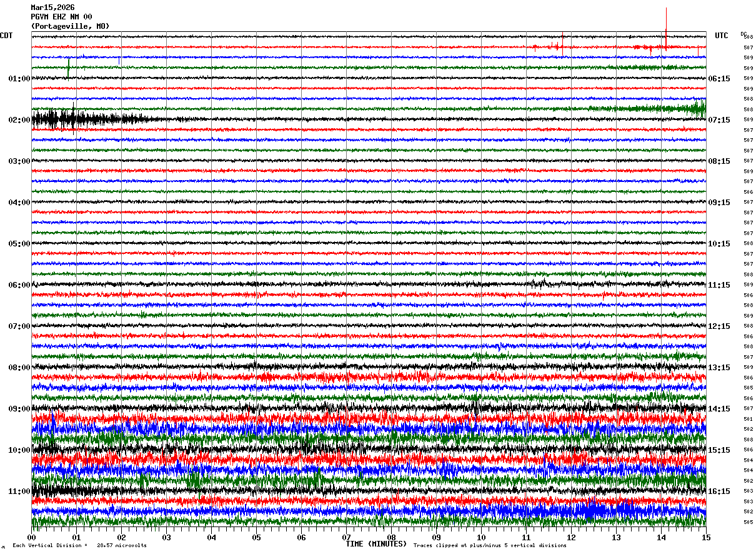Select the 11:00 CDT time label
756x554 pixels.
pos(19,491)
